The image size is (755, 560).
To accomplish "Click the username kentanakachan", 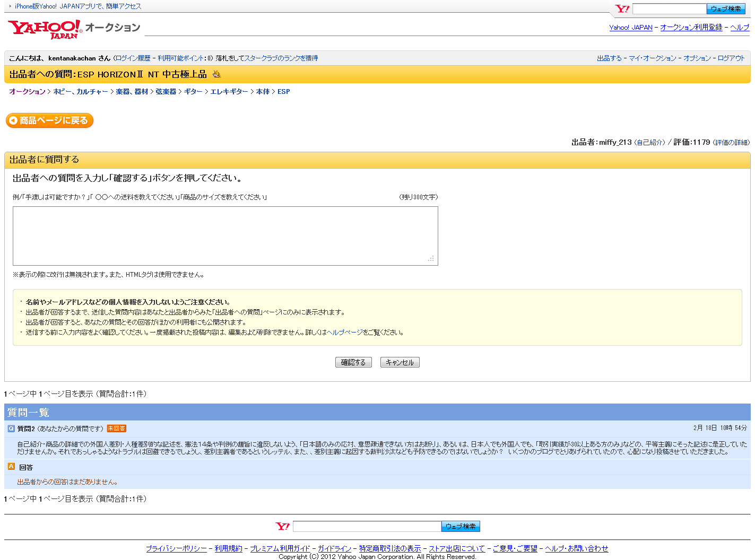I will click(72, 58).
